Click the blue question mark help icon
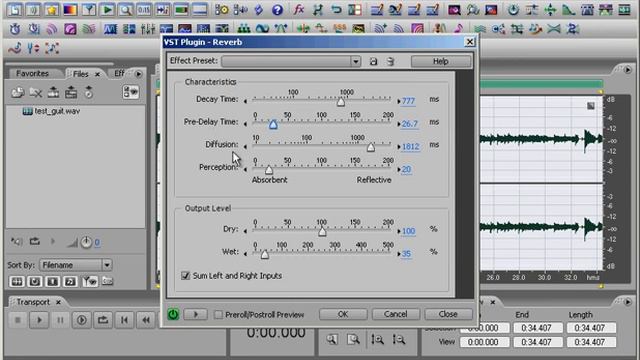This screenshot has height=360, width=640. pyautogui.click(x=277, y=9)
